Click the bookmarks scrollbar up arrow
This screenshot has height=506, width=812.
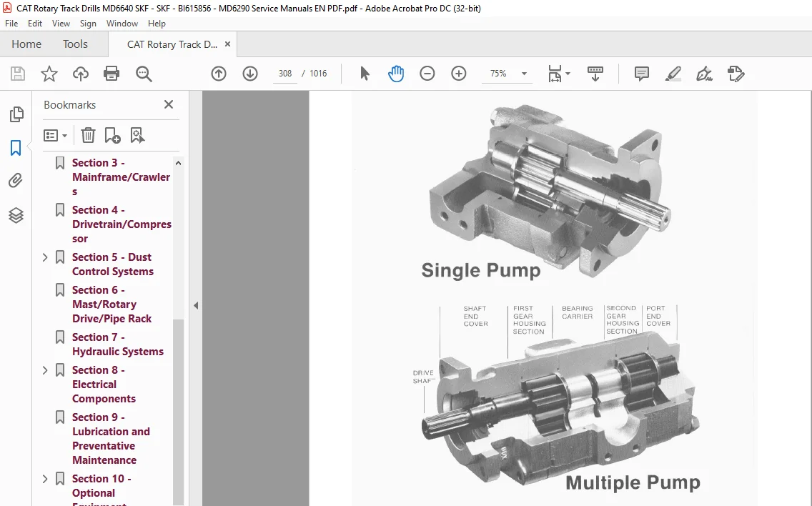(x=178, y=163)
